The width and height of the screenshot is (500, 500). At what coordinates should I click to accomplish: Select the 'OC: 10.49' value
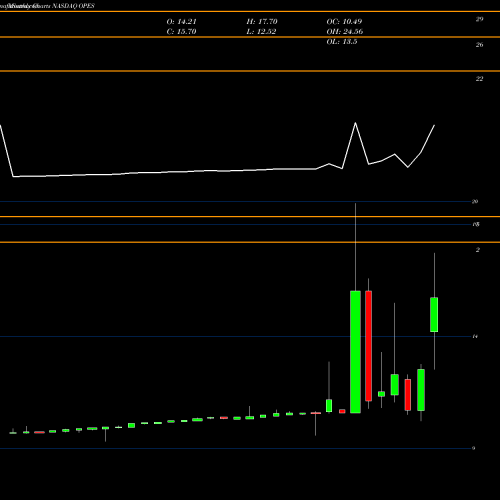click(x=344, y=22)
